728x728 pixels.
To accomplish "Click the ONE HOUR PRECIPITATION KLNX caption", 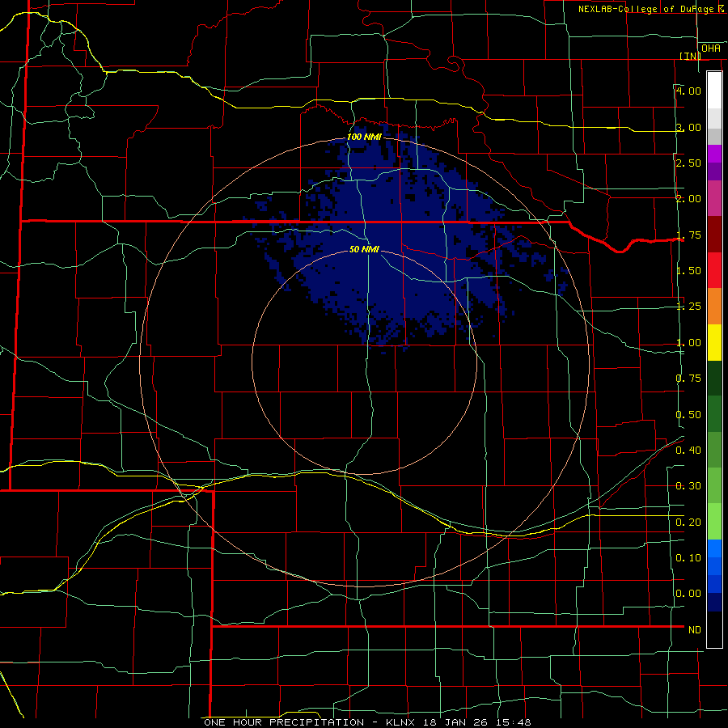I will 367,722.
